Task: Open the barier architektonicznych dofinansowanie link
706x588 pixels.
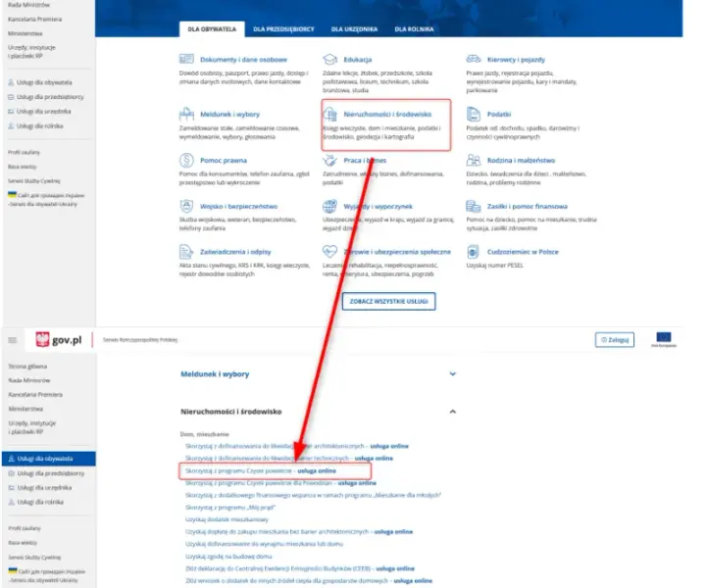Action: [x=297, y=446]
